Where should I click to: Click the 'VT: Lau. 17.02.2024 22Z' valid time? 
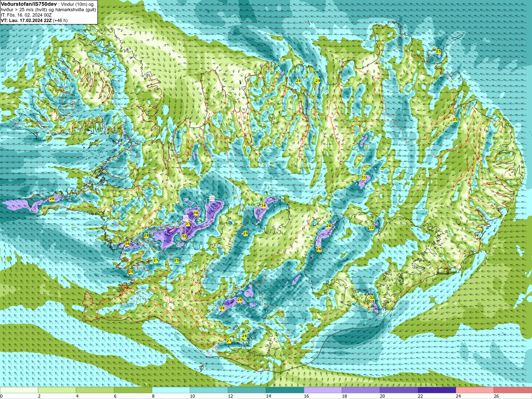click(26, 20)
